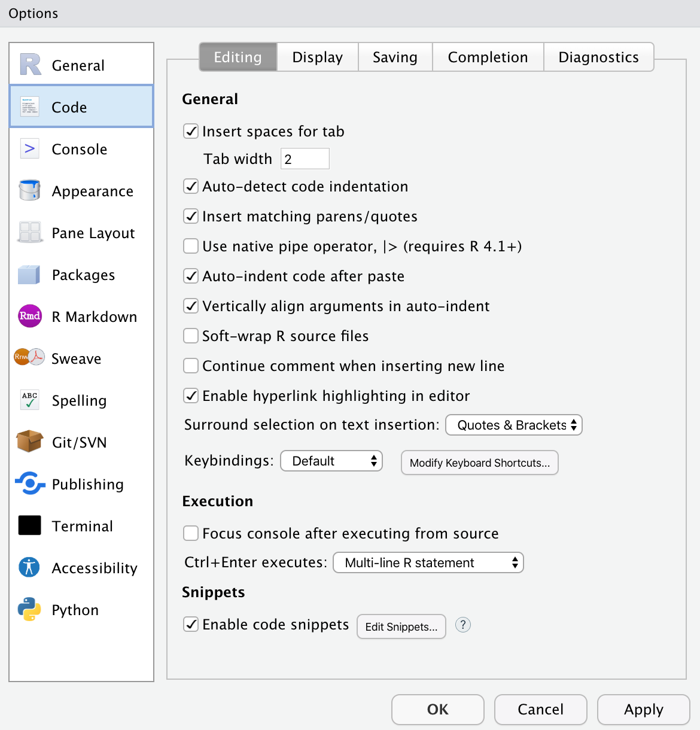This screenshot has height=730, width=700.
Task: Open the Keybindings Default dropdown
Action: (331, 461)
